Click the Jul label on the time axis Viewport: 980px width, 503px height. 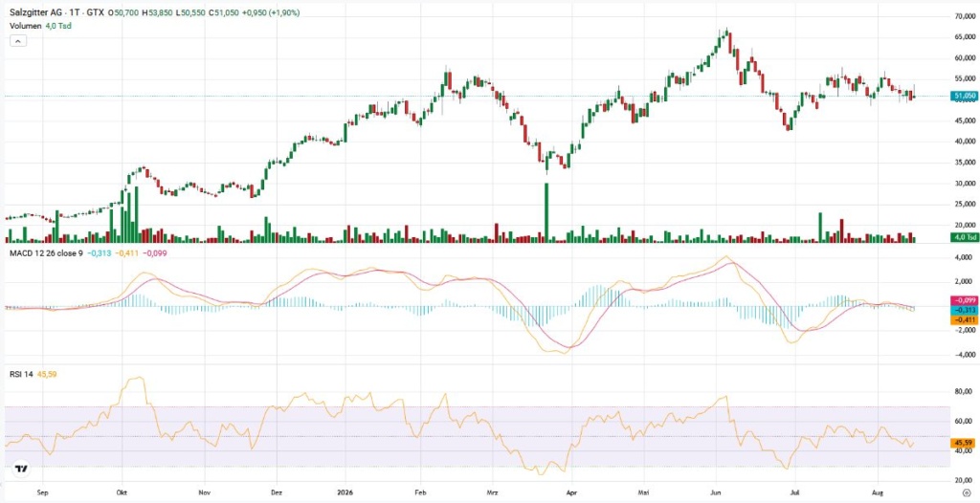(x=794, y=492)
